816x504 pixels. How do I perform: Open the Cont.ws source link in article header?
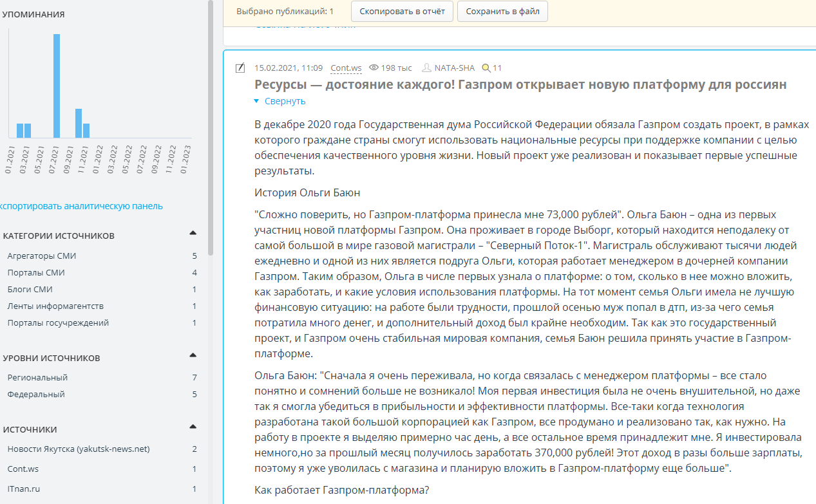pyautogui.click(x=346, y=68)
